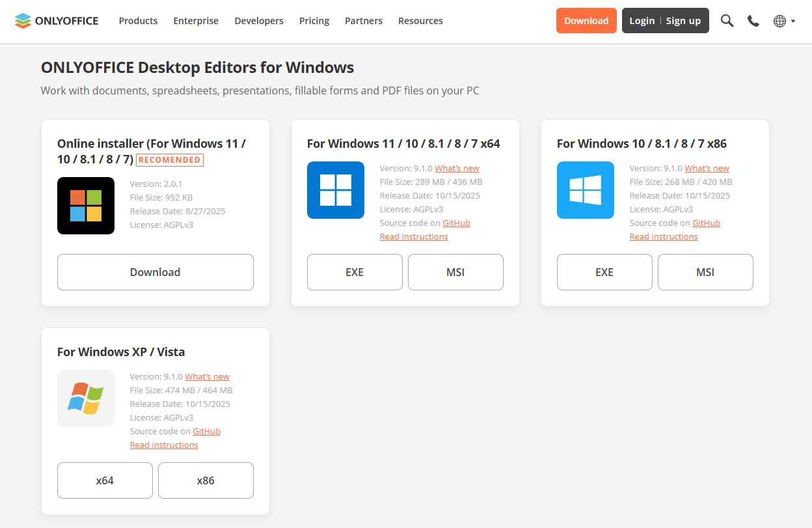Click the Windows 11 x64 card icon
Screen dimensions: 812x528
[335, 190]
